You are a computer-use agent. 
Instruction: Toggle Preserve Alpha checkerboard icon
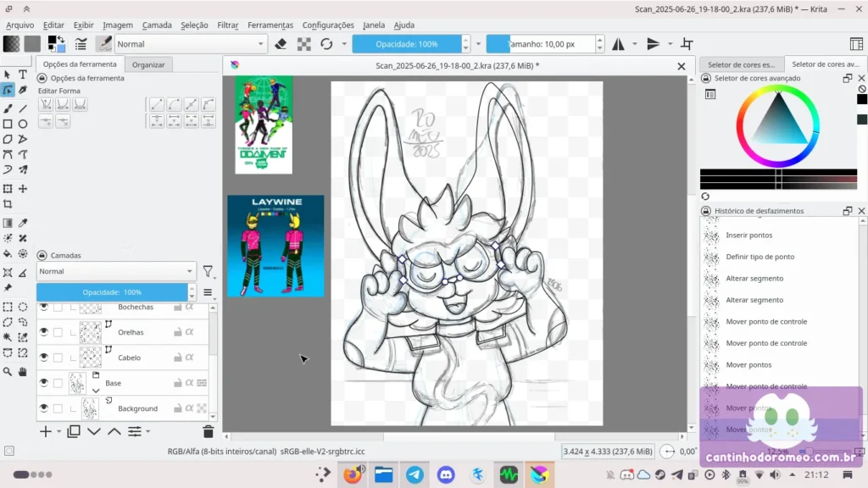[304, 44]
